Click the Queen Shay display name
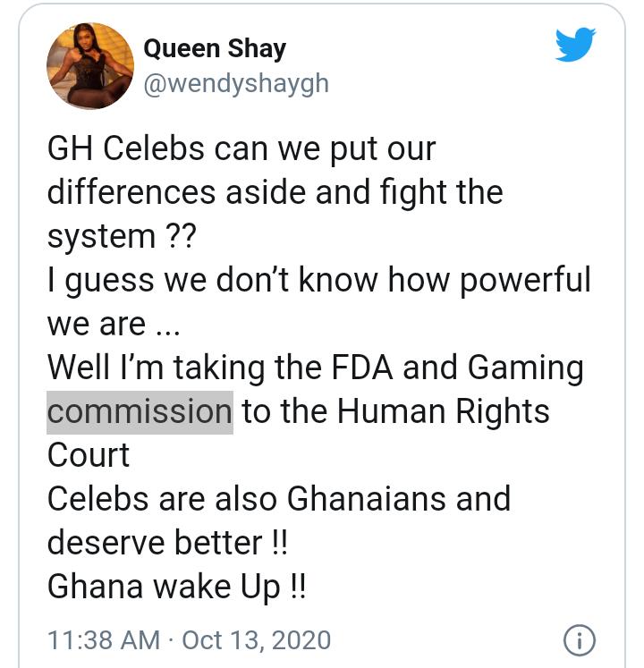This screenshot has height=668, width=644. (214, 47)
